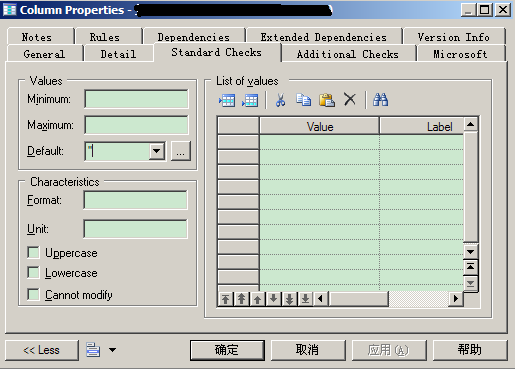Expand the Default value dropdown

(x=156, y=151)
